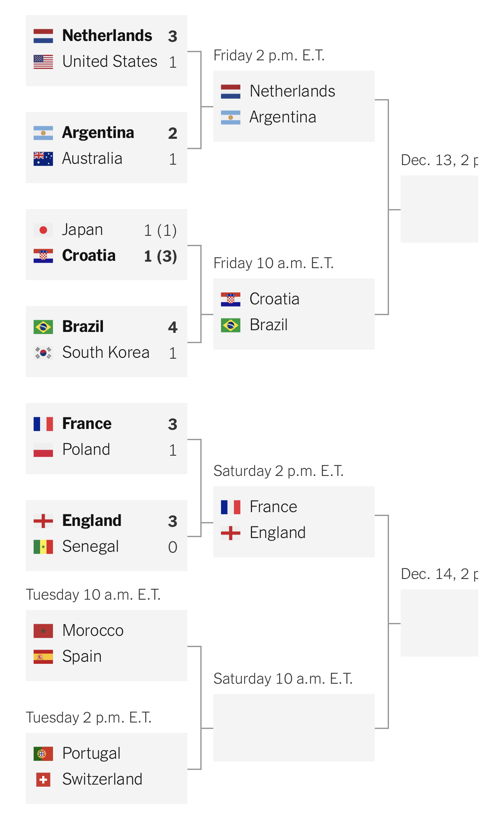
Task: Click the Switzerland flag icon
Action: click(43, 779)
